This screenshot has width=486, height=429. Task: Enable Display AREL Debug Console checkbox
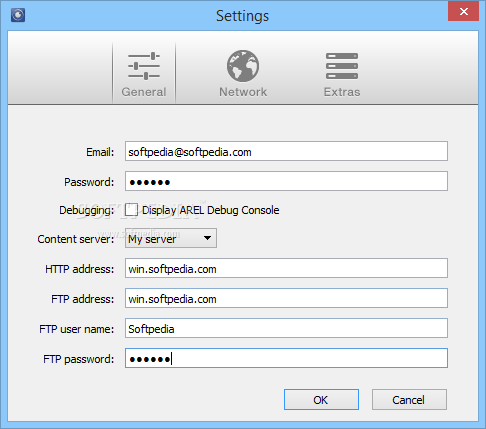(x=131, y=210)
